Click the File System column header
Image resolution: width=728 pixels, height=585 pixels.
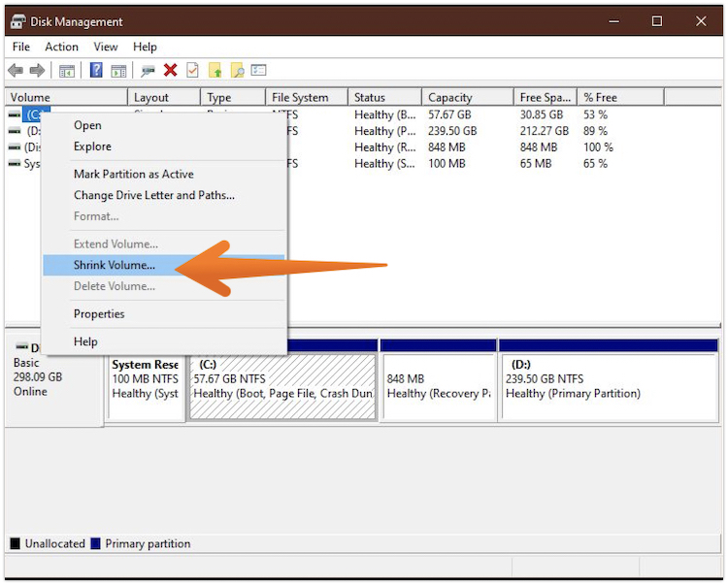(300, 97)
